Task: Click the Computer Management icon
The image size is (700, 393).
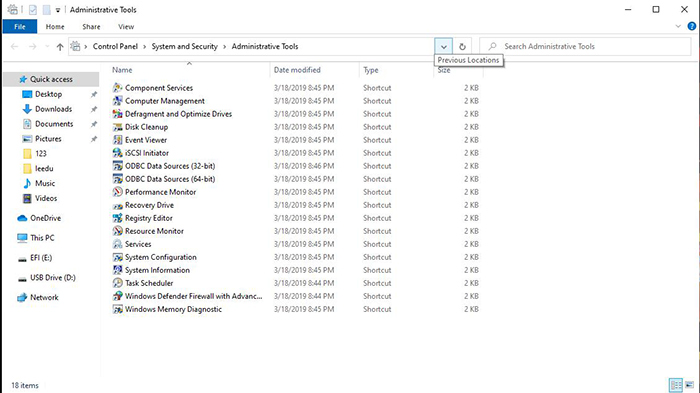Action: click(117, 101)
